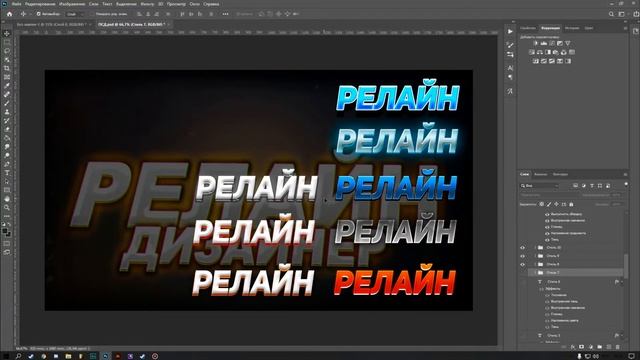This screenshot has height=360, width=640.
Task: Hide the Стиль 10 group
Action: click(522, 248)
